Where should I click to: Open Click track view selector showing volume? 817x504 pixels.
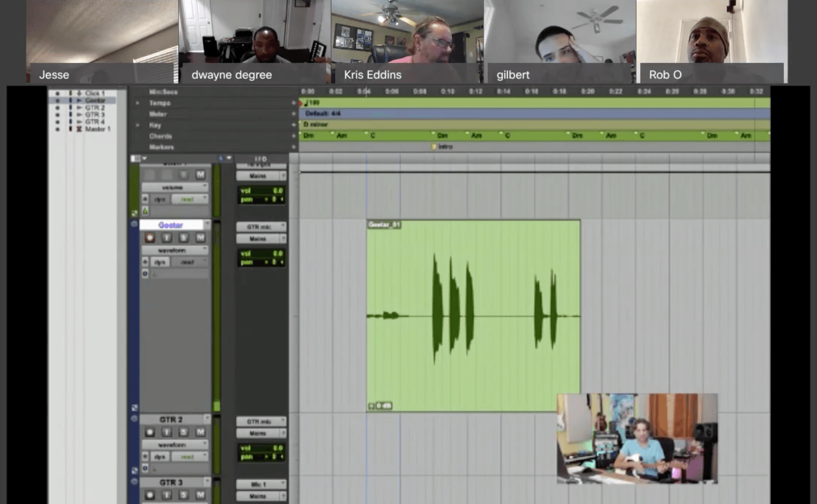click(175, 187)
